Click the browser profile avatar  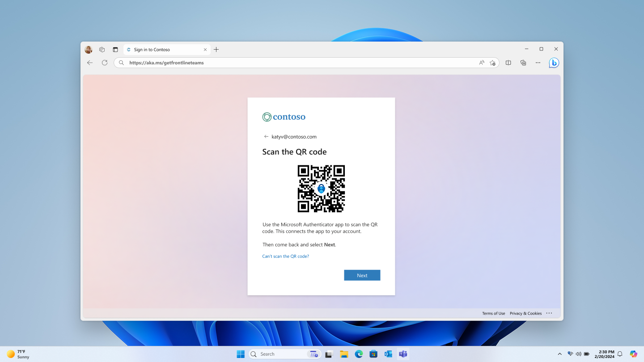[89, 50]
